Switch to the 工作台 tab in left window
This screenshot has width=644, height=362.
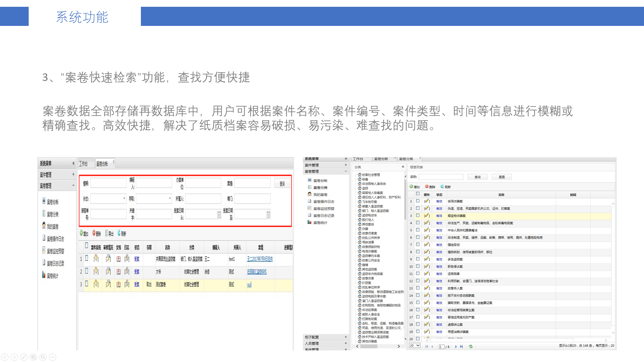point(84,164)
